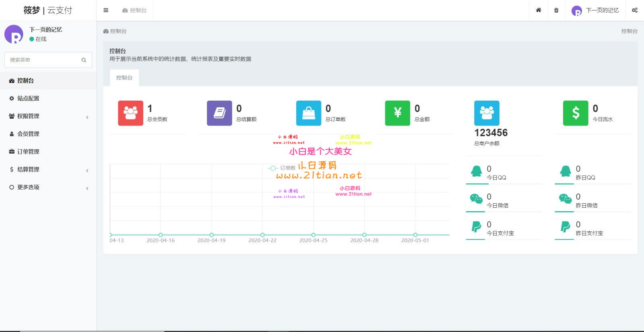
Task: Click the green dollar today's turnover icon
Action: (576, 113)
